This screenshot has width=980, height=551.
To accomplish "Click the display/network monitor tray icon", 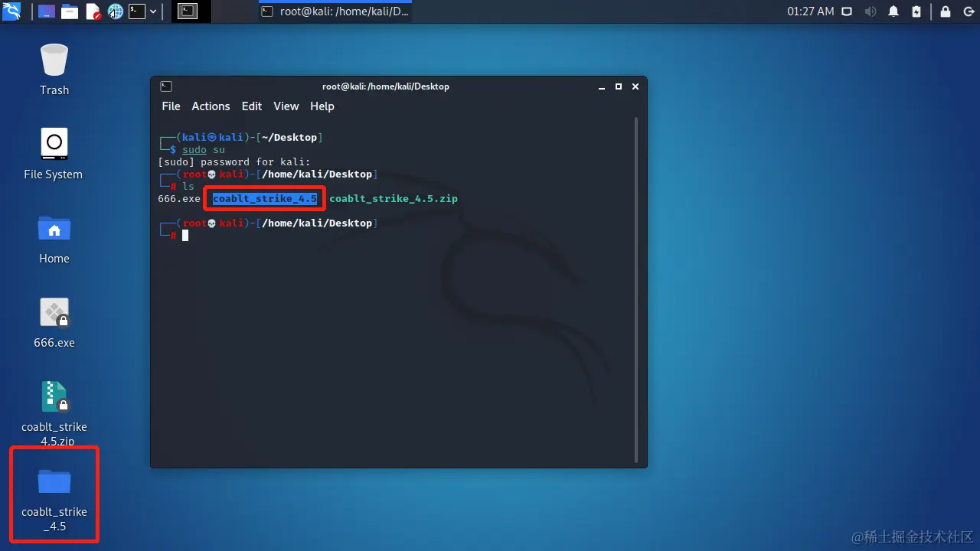I will [x=847, y=11].
